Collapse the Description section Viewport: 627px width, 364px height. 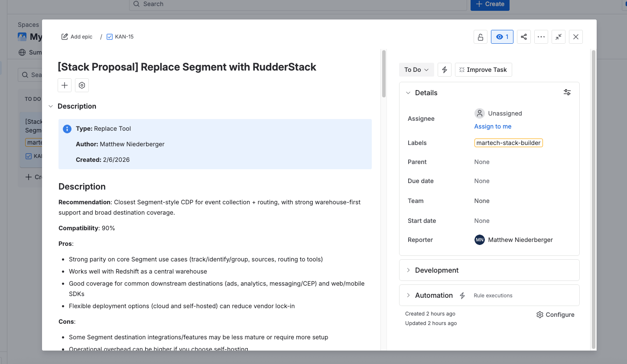[50, 106]
